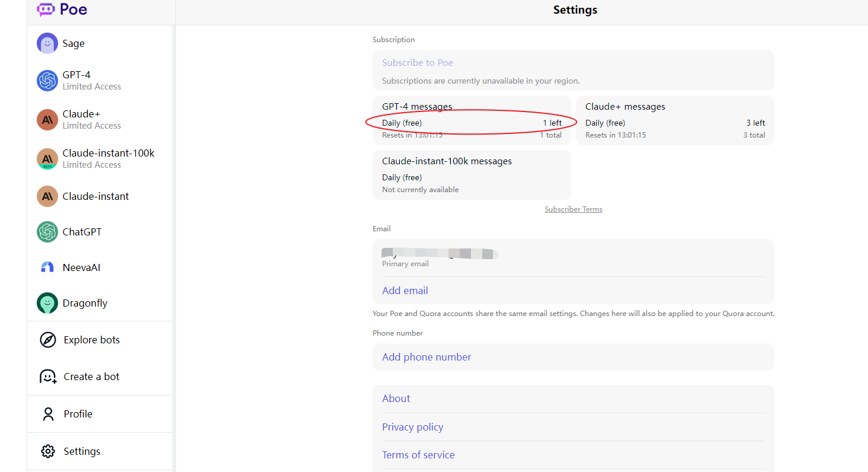The image size is (868, 472).
Task: Click the Poe logo icon
Action: (46, 9)
